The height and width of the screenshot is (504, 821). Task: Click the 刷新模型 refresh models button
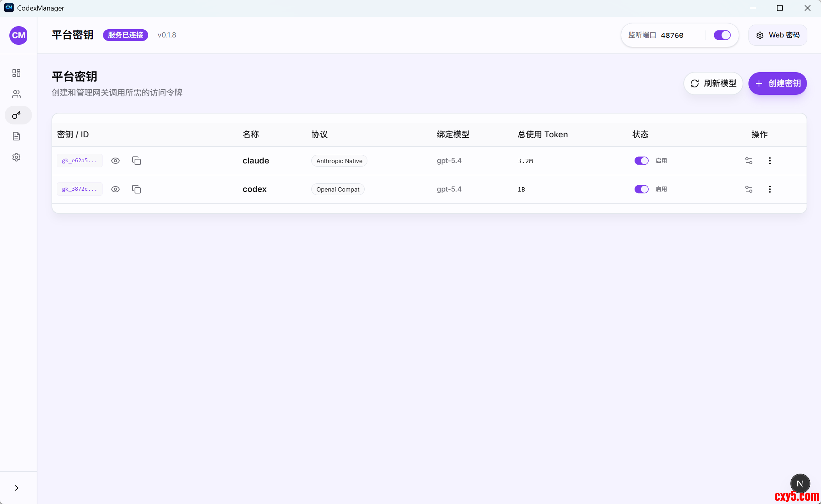point(713,83)
